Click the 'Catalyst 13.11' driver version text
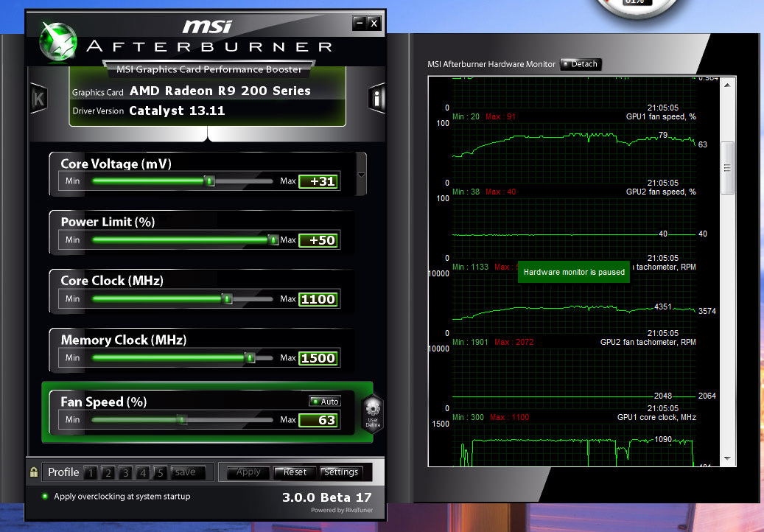764x532 pixels. click(x=177, y=111)
